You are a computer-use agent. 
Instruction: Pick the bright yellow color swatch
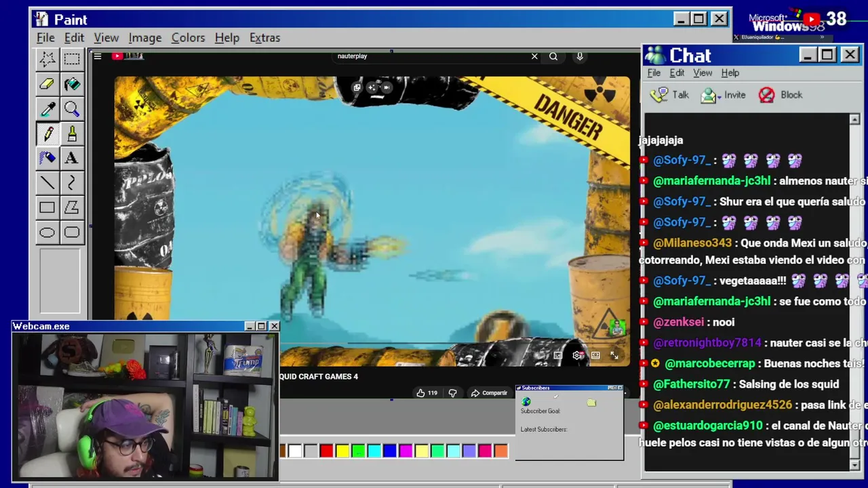pos(342,451)
